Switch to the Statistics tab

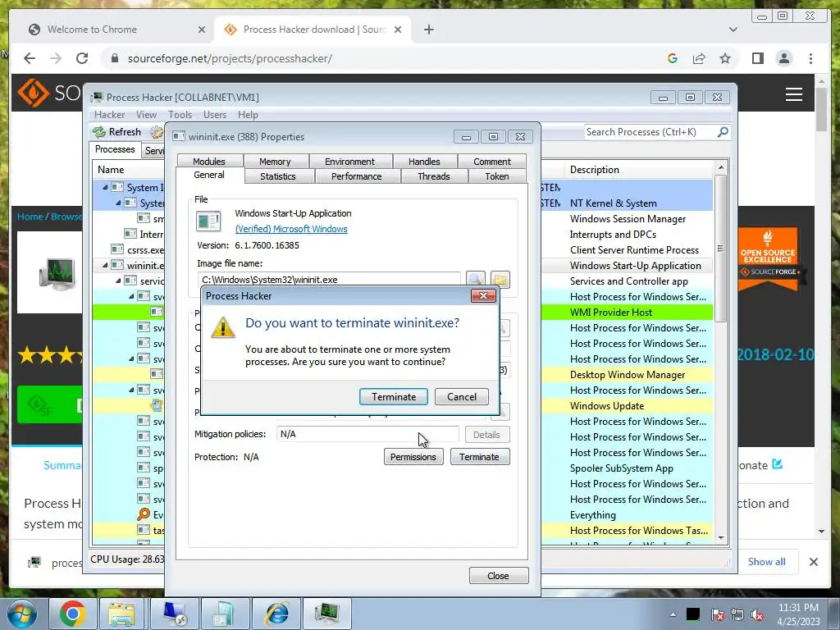[x=277, y=176]
